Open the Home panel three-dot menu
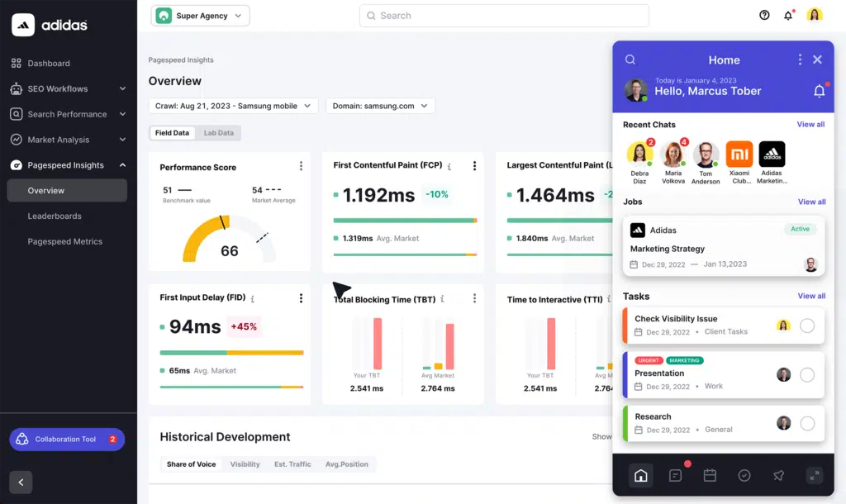 (x=800, y=59)
